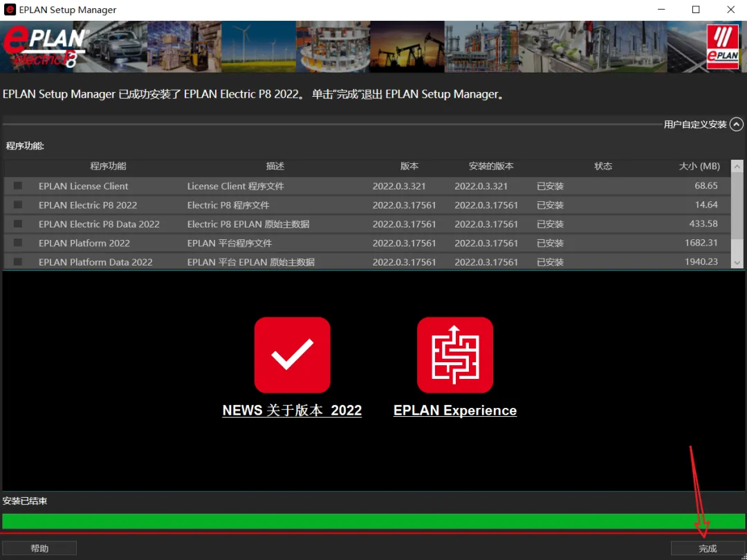
Task: Click the 安装的版本 column header
Action: click(x=491, y=166)
